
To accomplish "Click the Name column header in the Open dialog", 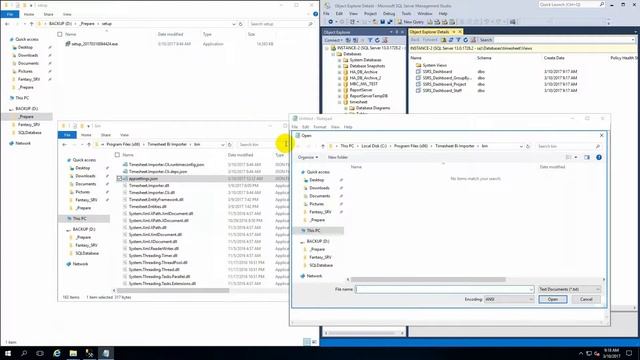I will click(356, 167).
